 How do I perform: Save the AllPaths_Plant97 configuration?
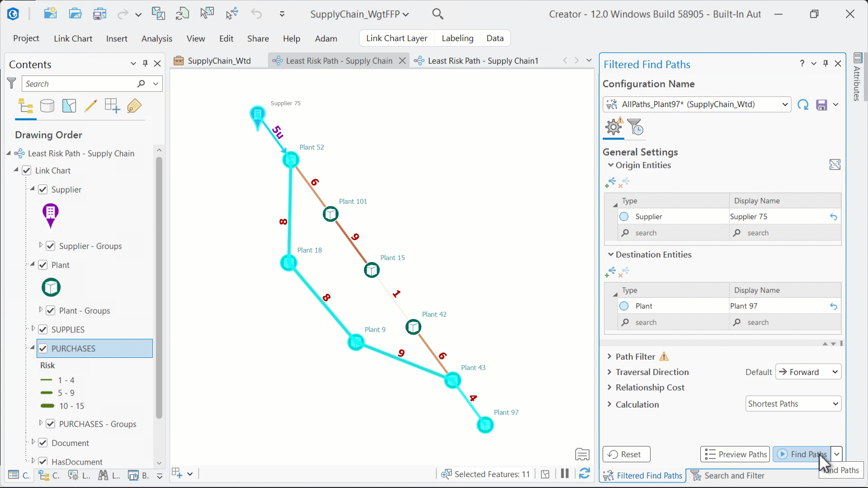[822, 104]
